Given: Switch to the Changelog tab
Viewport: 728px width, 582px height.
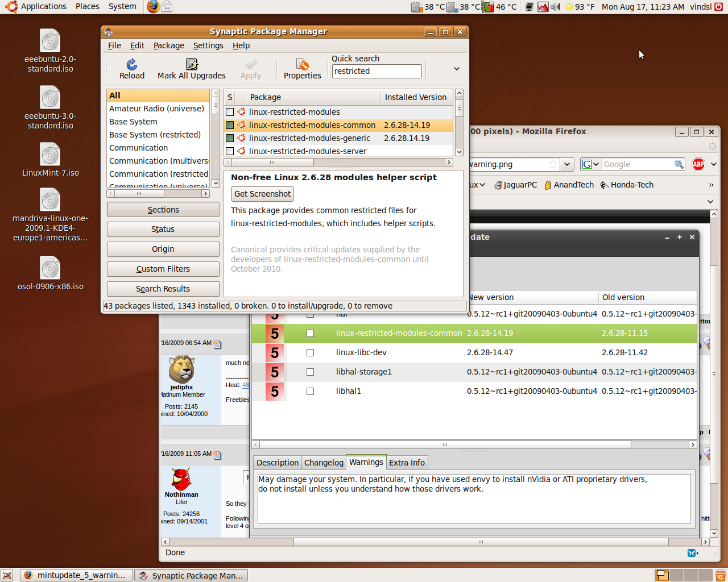Looking at the screenshot, I should (x=324, y=463).
